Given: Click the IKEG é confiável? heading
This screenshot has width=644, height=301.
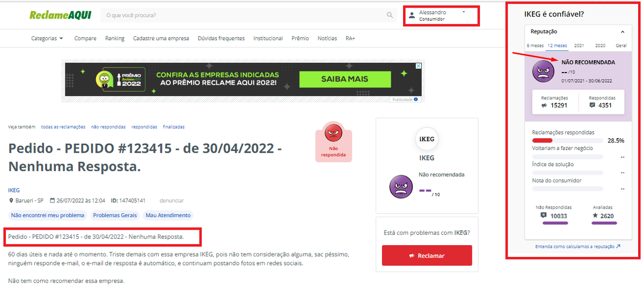Looking at the screenshot, I should click(x=554, y=14).
